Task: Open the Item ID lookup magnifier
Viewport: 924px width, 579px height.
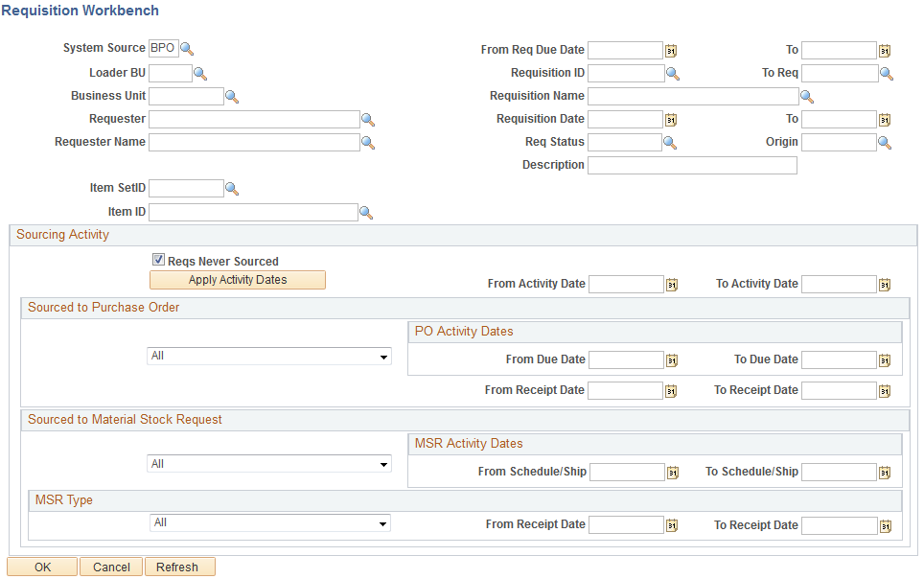Action: pos(366,211)
